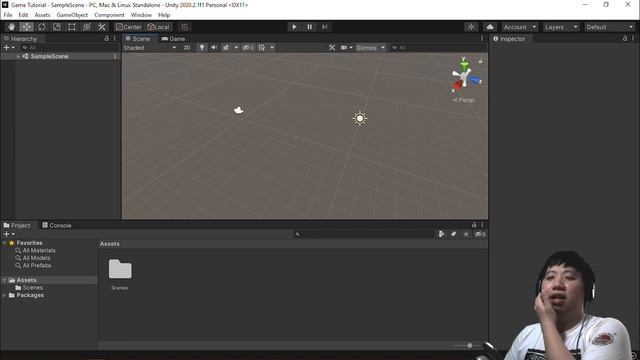Open the custom editor tools
The width and height of the screenshot is (640, 360).
[x=102, y=27]
